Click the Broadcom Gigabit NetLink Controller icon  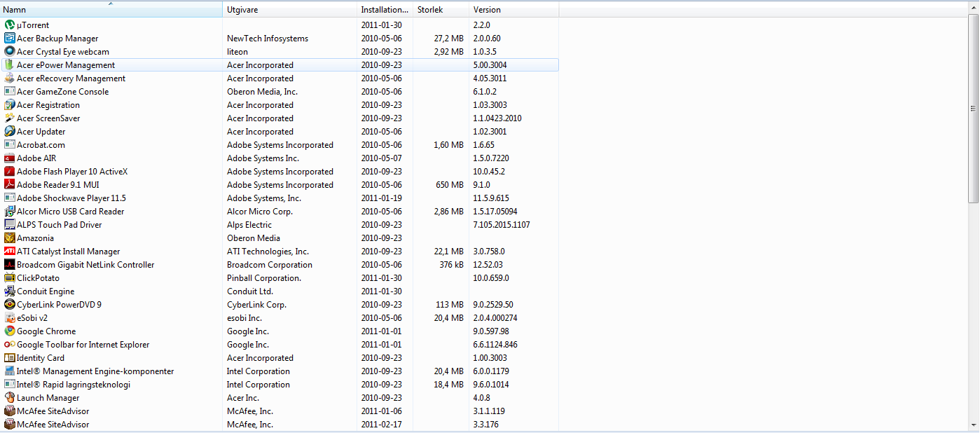10,265
